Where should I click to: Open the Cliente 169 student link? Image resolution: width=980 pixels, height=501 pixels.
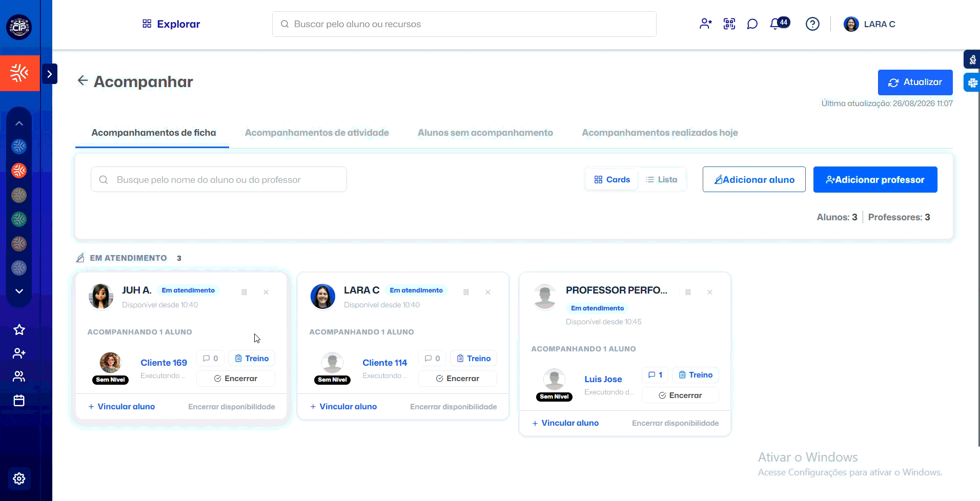(164, 363)
